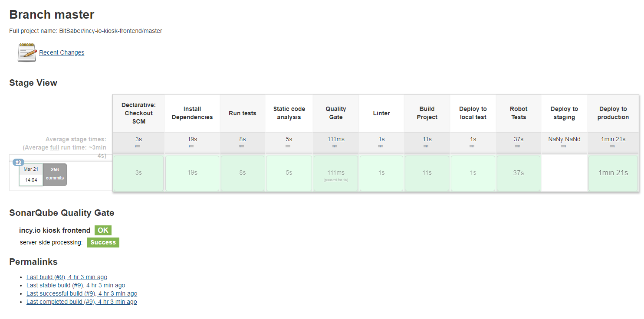
Task: Select the Deploy to production 1min 21s cell
Action: 613,173
